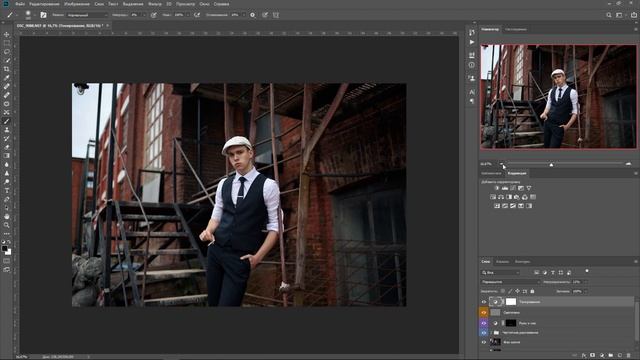Select the Move tool
640x360 pixels.
(x=7, y=34)
